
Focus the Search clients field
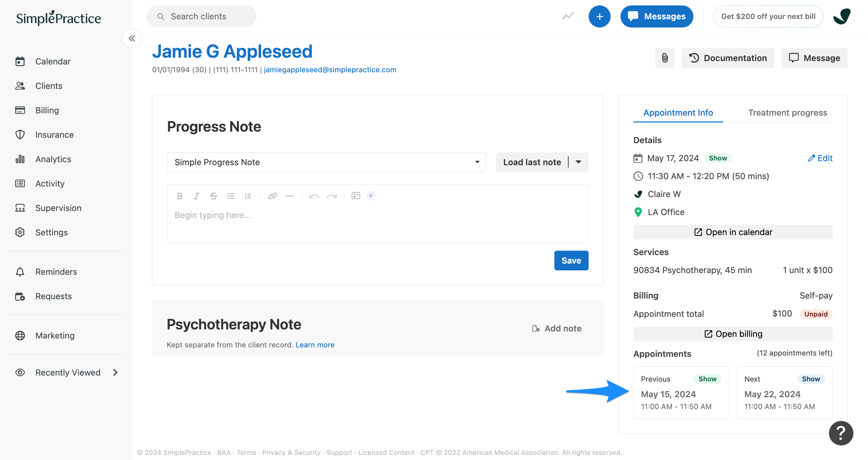click(x=201, y=16)
